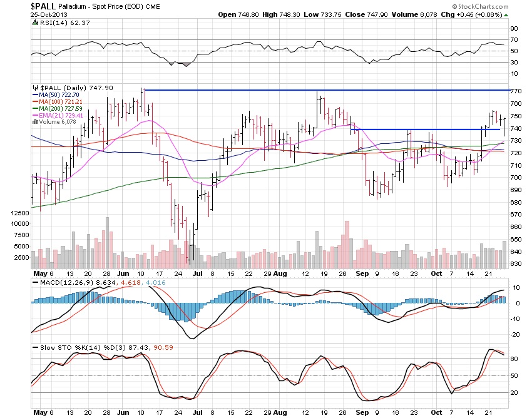Click the $PALL (Daily) 747.90 legend
Image resolution: width=532 pixels, height=418 pixels.
77,88
